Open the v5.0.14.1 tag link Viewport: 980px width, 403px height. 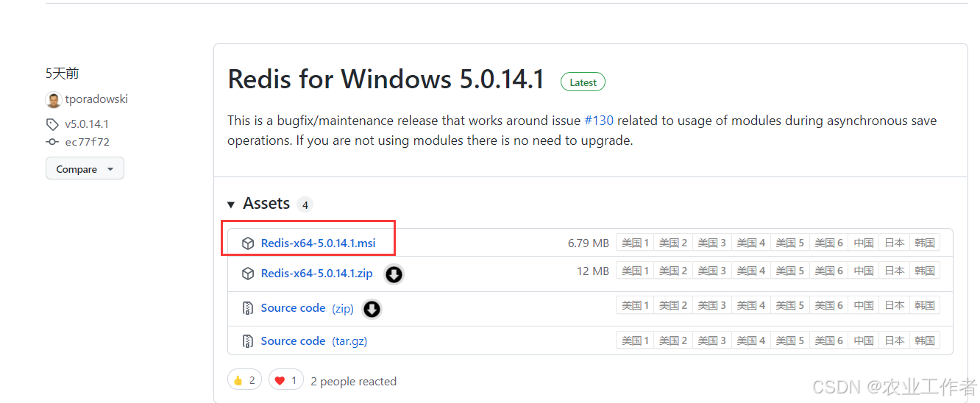pos(87,124)
